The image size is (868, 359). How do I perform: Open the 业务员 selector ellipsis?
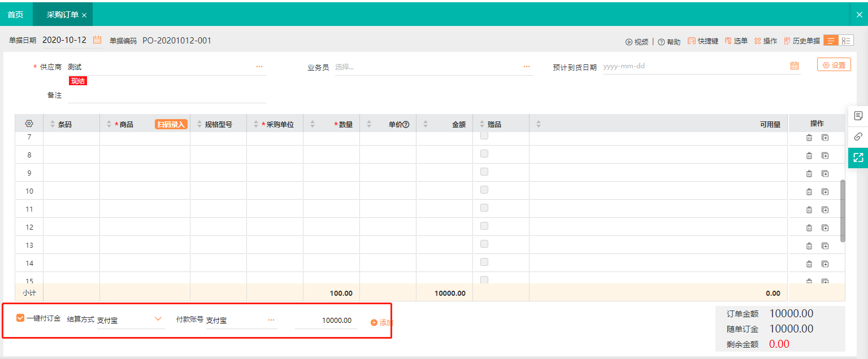(x=527, y=67)
